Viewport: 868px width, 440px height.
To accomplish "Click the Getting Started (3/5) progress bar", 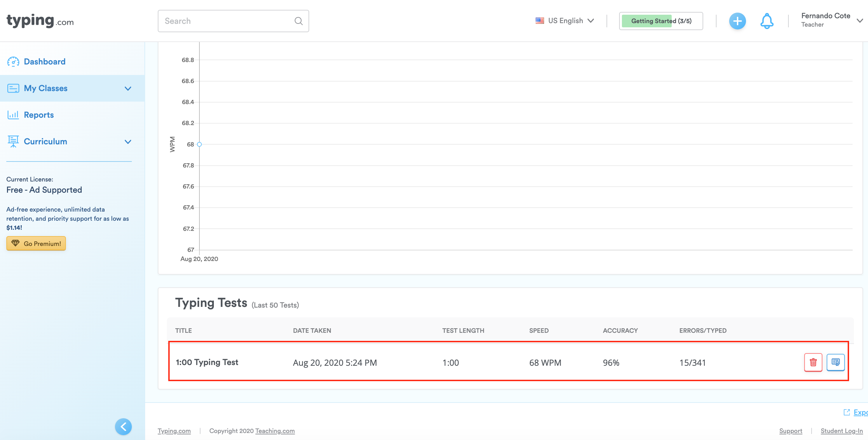I will pyautogui.click(x=661, y=21).
